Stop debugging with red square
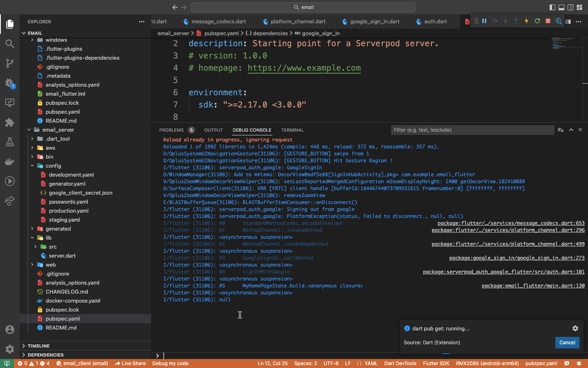This screenshot has width=588, height=368. click(548, 21)
